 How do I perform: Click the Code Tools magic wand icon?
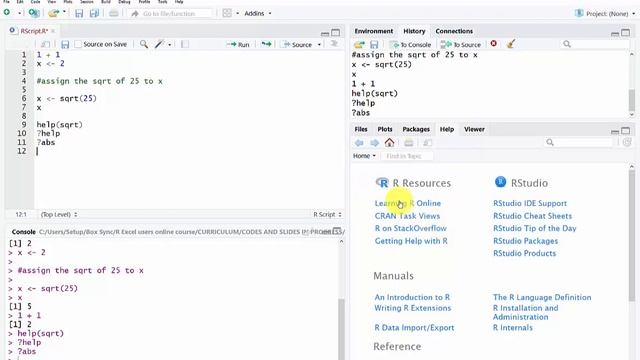click(159, 44)
